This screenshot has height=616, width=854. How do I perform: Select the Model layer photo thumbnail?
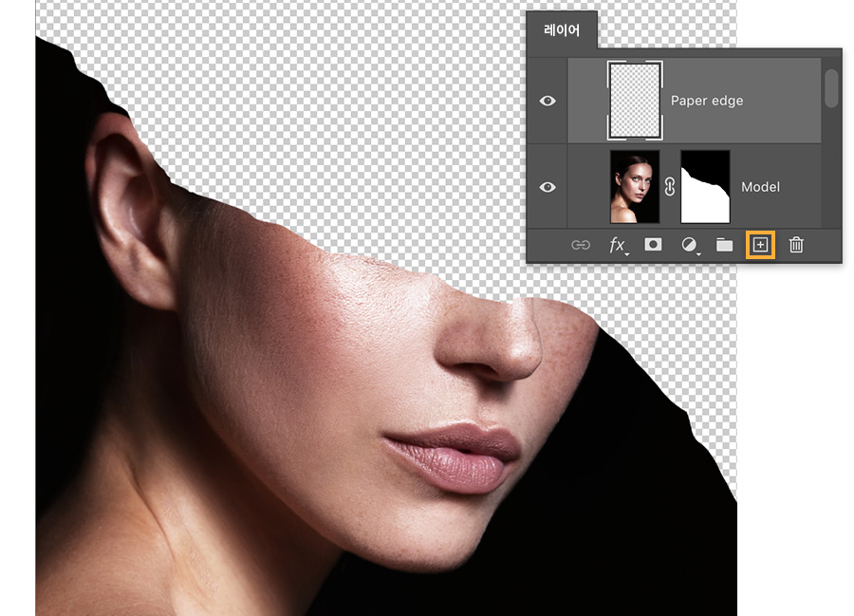[635, 187]
